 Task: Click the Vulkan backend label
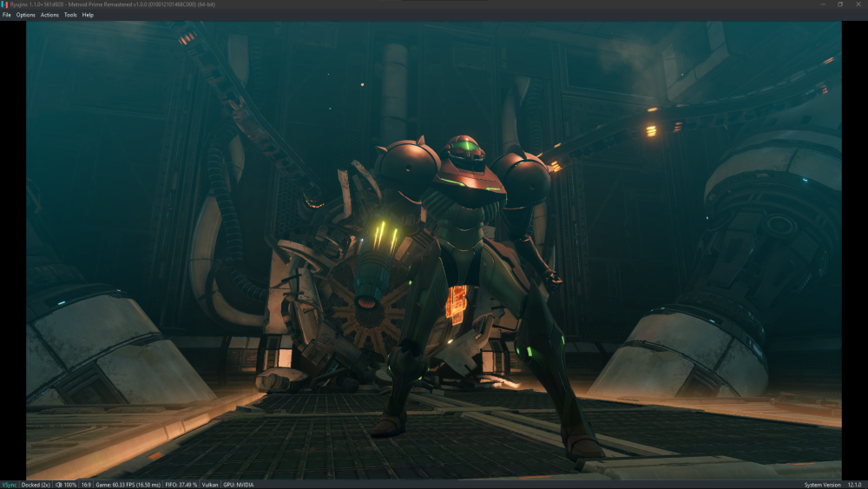210,485
